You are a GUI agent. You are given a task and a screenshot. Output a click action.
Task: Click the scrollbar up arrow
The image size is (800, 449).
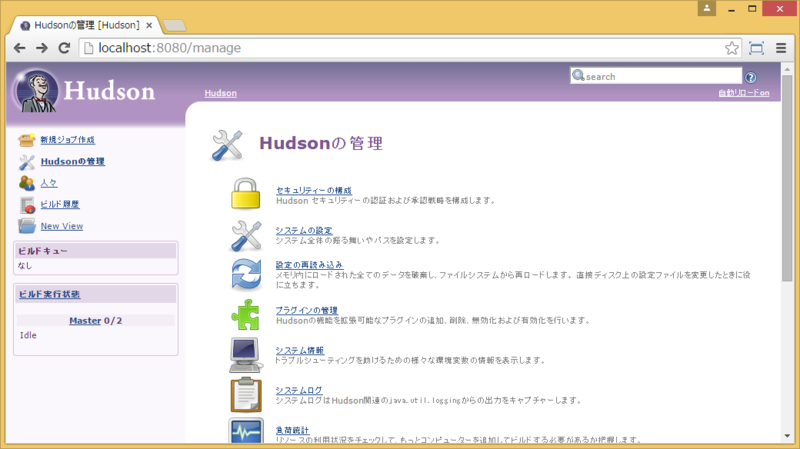click(787, 69)
